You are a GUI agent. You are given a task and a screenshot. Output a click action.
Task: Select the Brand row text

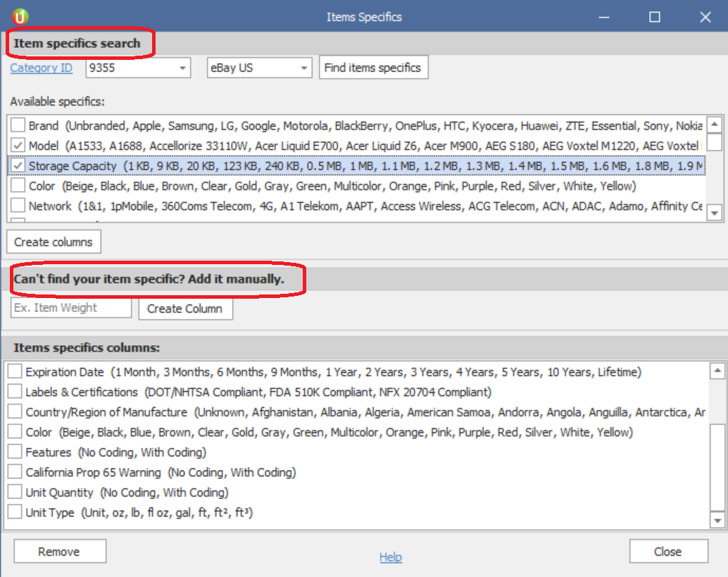tap(366, 125)
